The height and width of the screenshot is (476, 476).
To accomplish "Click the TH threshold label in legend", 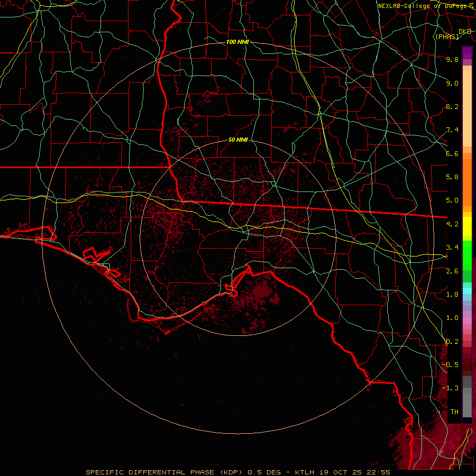I will (x=454, y=412).
